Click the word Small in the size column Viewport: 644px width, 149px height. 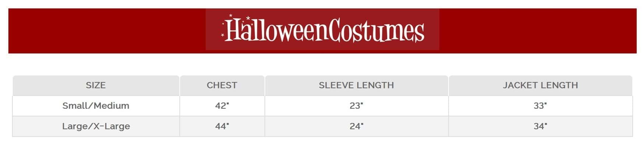[x=74, y=106]
